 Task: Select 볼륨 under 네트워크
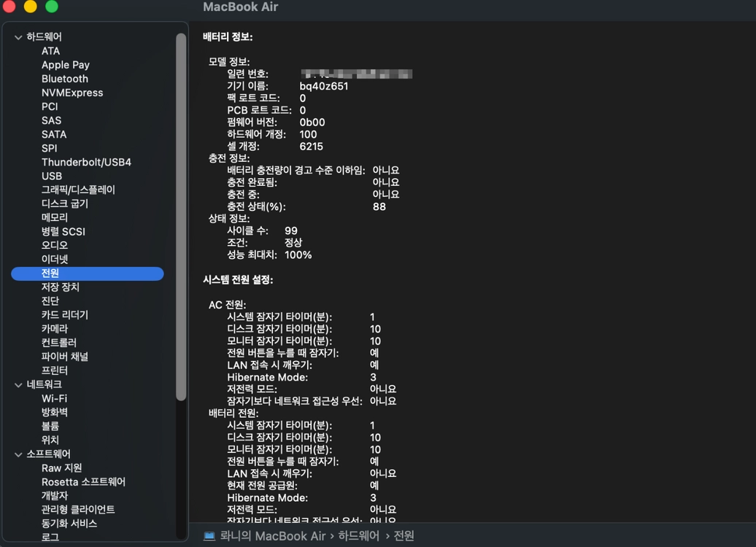pyautogui.click(x=50, y=427)
